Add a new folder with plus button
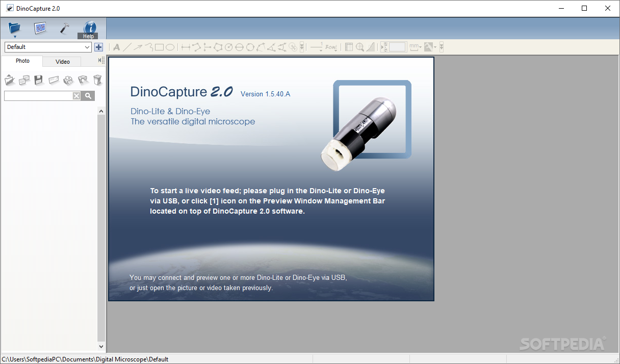 click(x=98, y=47)
